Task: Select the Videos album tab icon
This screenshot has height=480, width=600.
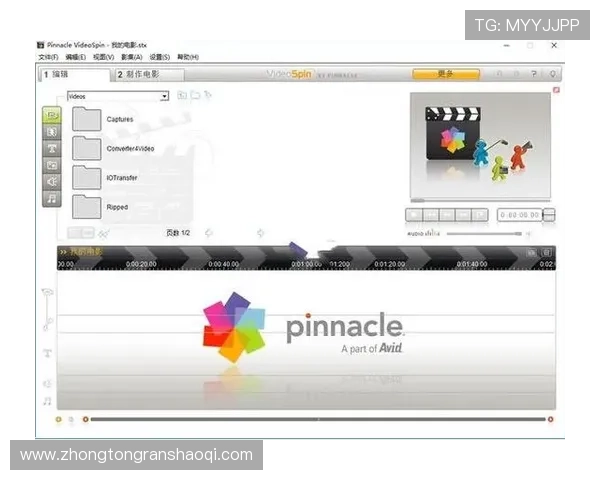Action: point(52,115)
